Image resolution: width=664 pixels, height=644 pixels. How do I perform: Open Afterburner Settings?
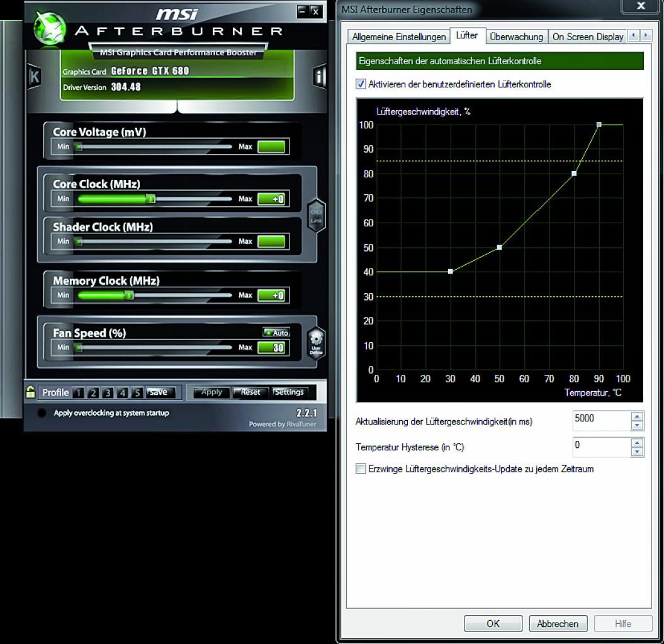[x=290, y=392]
